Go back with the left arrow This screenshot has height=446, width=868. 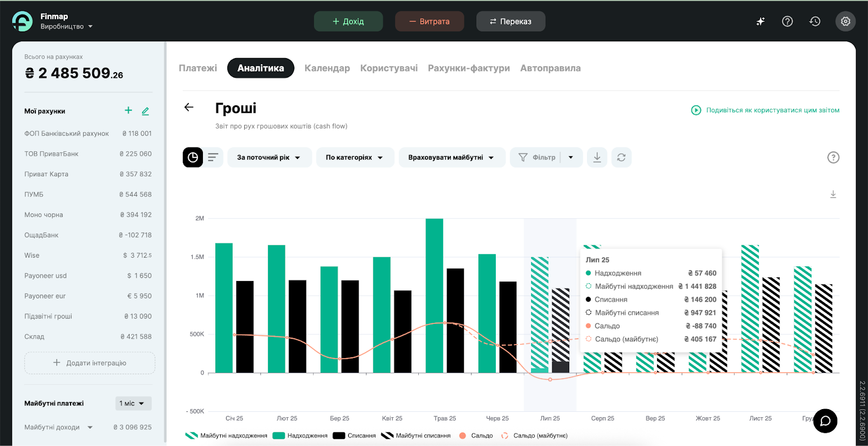point(189,107)
